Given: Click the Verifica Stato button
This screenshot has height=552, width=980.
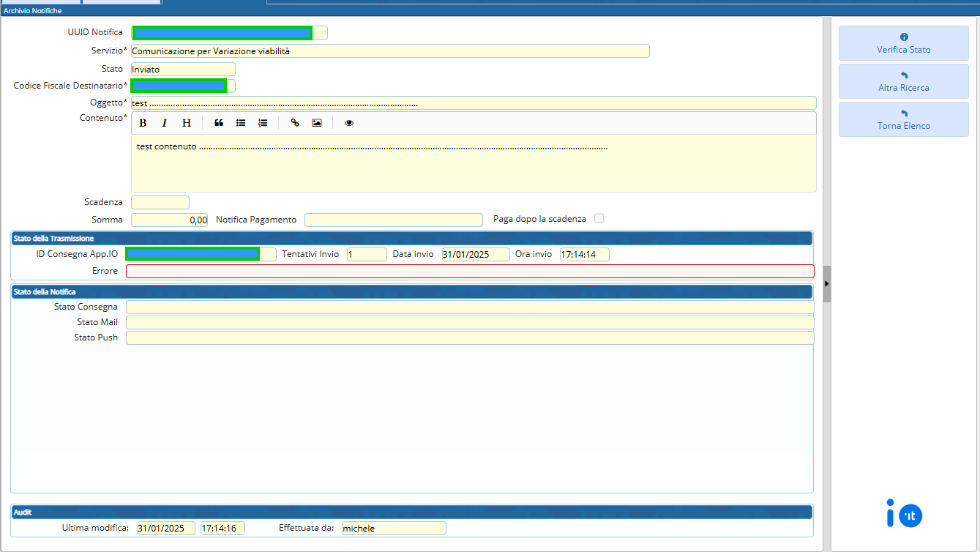Looking at the screenshot, I should pos(903,43).
